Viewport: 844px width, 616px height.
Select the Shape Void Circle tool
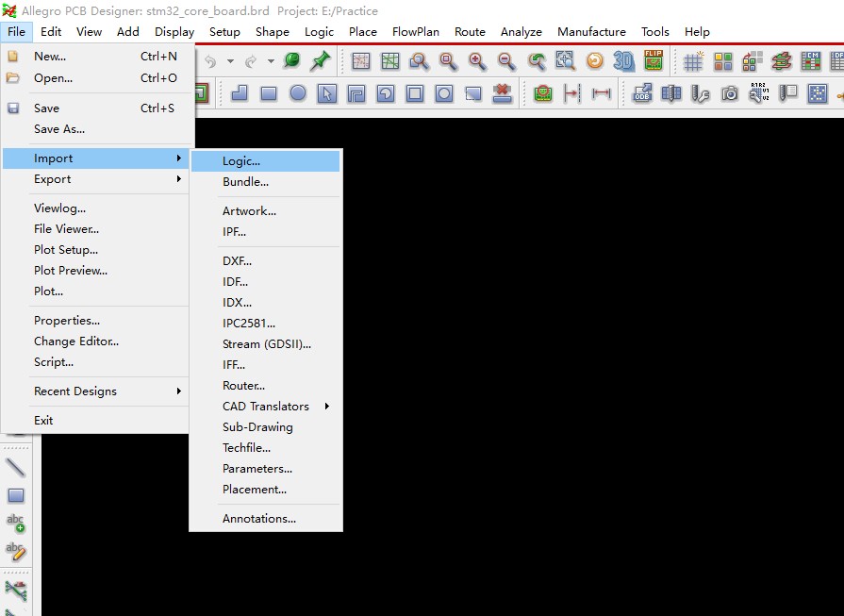[x=444, y=93]
